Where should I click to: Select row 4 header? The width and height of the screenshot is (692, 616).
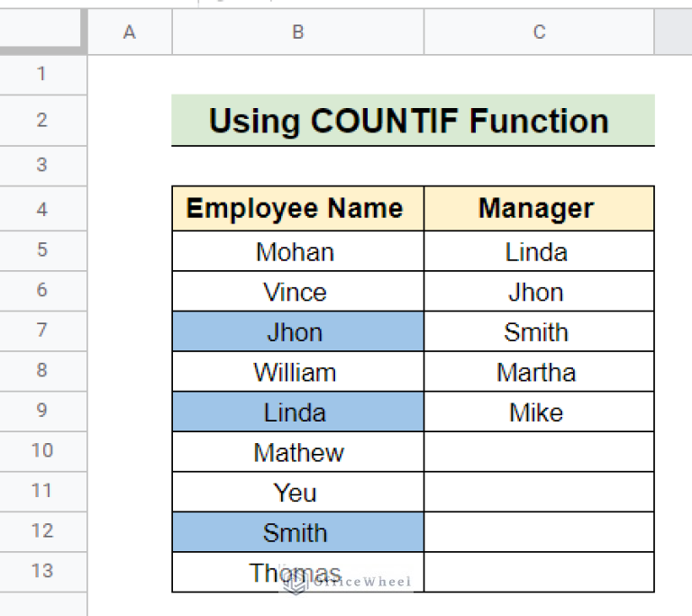(42, 209)
